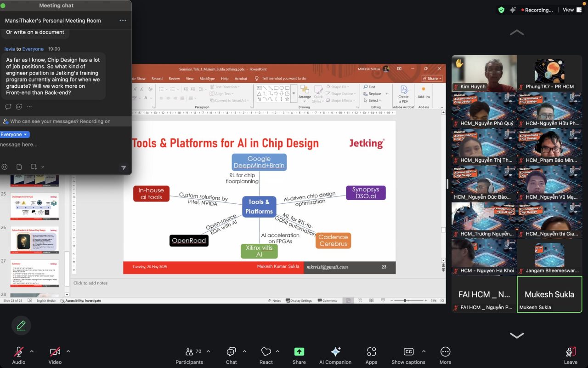Click PowerPoint Share button
The width and height of the screenshot is (588, 368).
pos(432,79)
